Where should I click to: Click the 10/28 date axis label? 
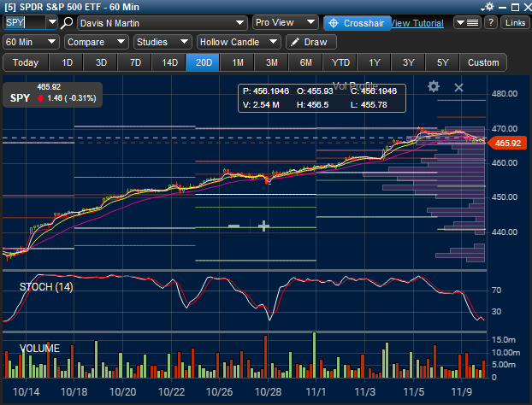tap(268, 392)
